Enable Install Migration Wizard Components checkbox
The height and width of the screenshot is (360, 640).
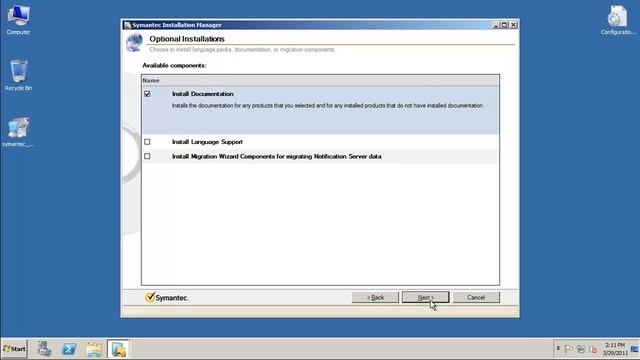[x=147, y=156]
